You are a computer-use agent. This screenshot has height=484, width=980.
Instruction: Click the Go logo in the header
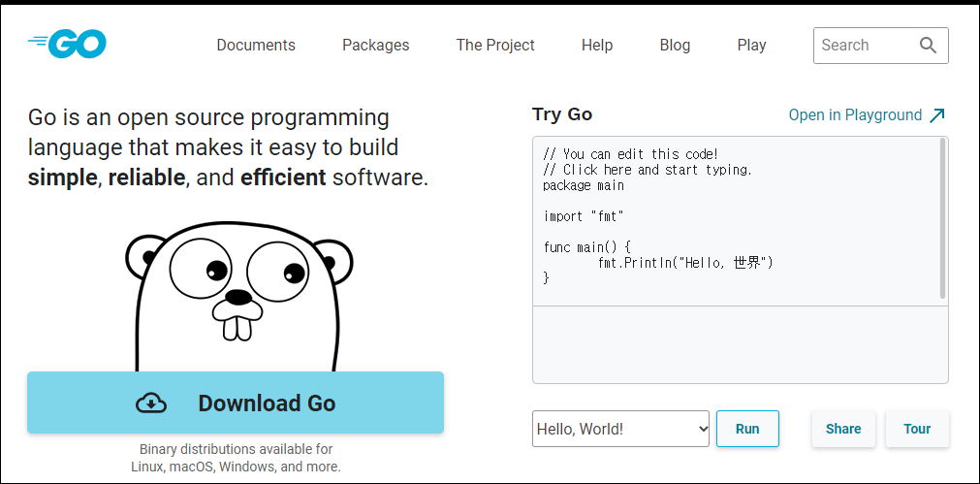[x=67, y=45]
